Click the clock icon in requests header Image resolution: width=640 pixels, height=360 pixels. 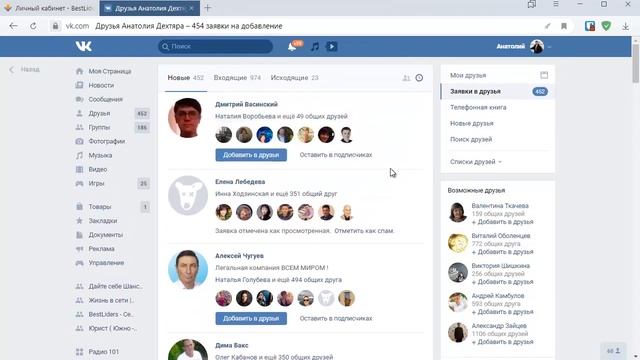pos(419,78)
